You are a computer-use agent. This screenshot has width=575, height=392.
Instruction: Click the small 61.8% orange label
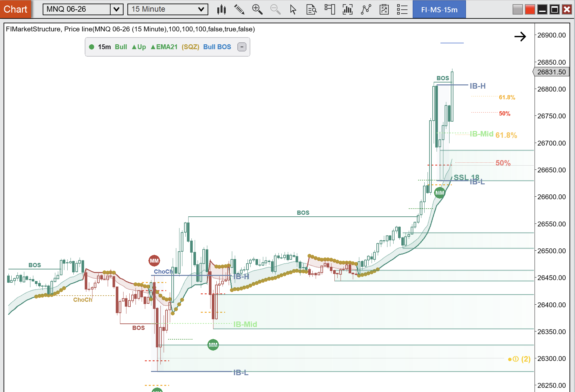(507, 97)
